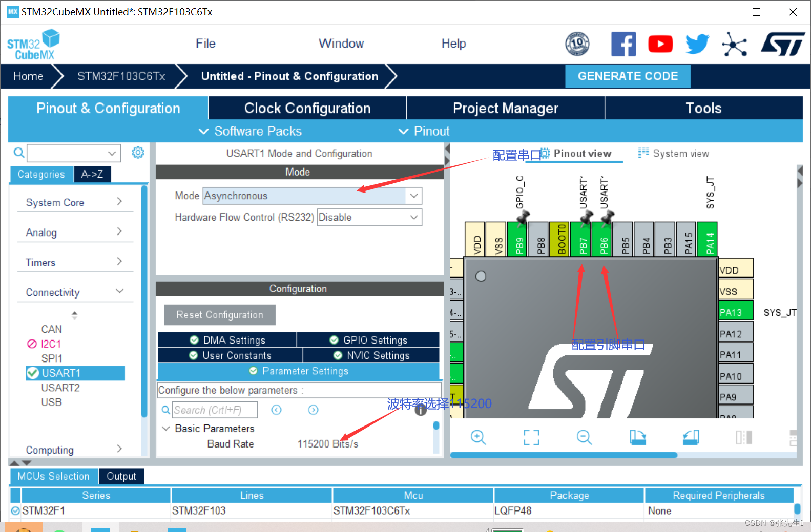Switch to Tools tab
Viewport: 811px width, 532px height.
click(703, 108)
